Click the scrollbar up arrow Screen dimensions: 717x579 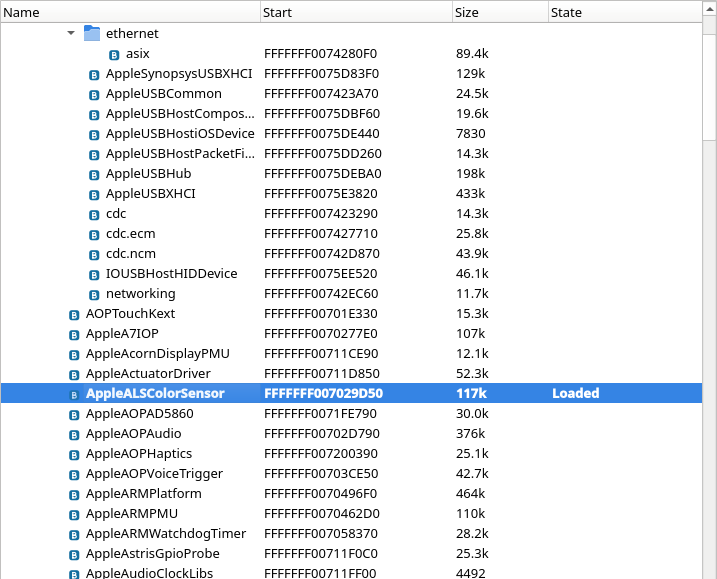pos(709,9)
